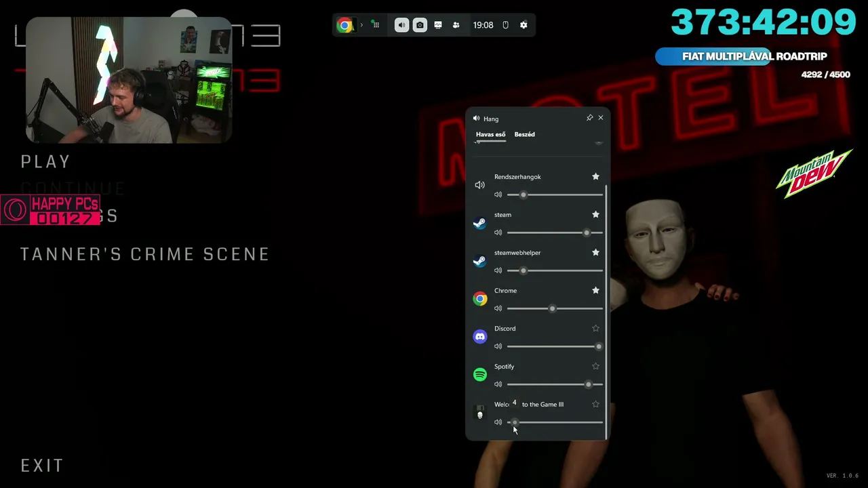Viewport: 868px width, 488px height.
Task: Click the Spotify app icon
Action: (x=480, y=375)
